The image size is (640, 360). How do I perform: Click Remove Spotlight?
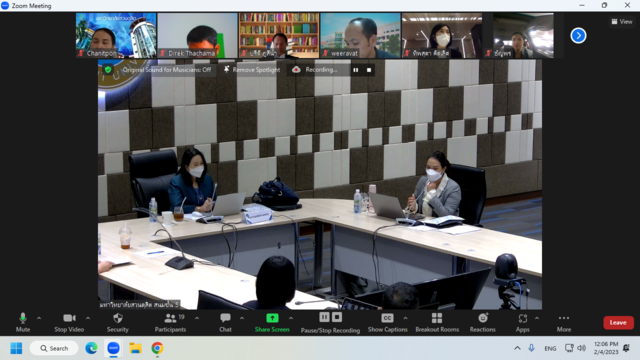(x=252, y=70)
